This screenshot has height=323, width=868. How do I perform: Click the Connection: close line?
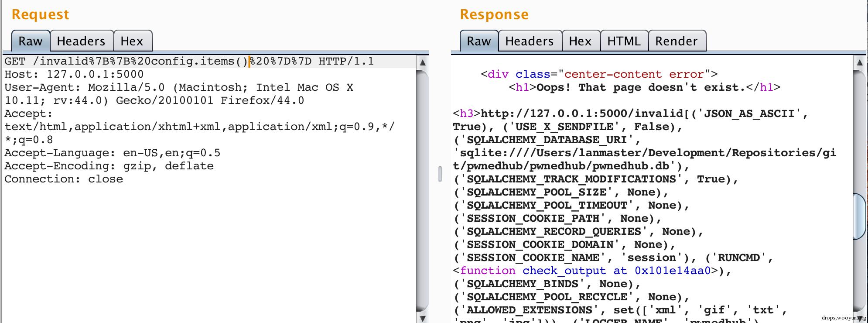coord(64,179)
